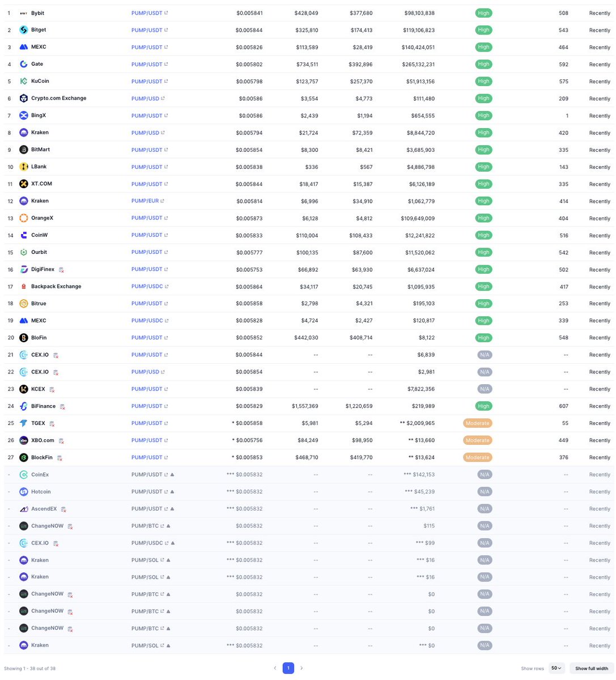Click BiFinance liquidity score 607
This screenshot has width=616, height=680.
pos(563,406)
